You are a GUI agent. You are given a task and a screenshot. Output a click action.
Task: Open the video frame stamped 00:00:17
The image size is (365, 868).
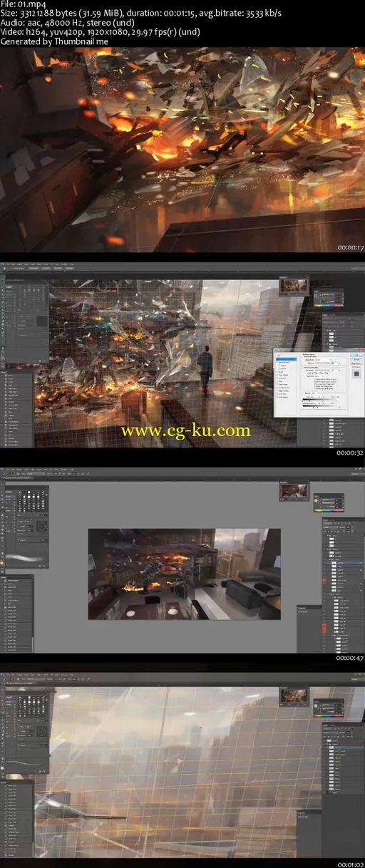[182, 150]
